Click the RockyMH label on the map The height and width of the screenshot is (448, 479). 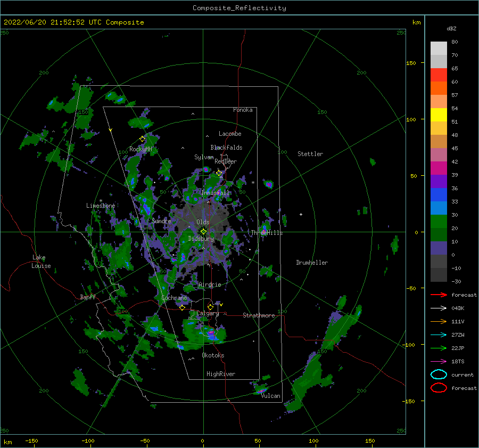pos(141,149)
